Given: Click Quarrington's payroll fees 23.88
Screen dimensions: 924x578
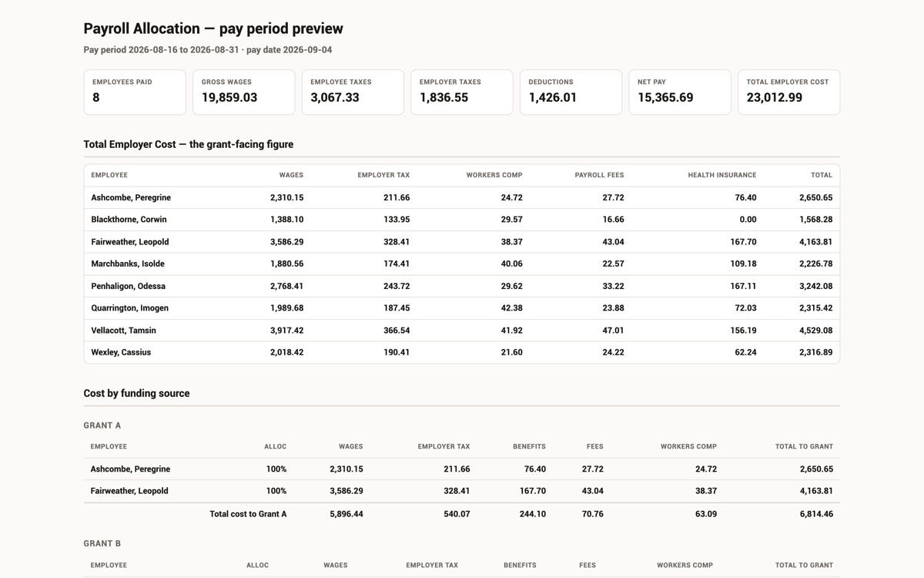Looking at the screenshot, I should coord(613,307).
